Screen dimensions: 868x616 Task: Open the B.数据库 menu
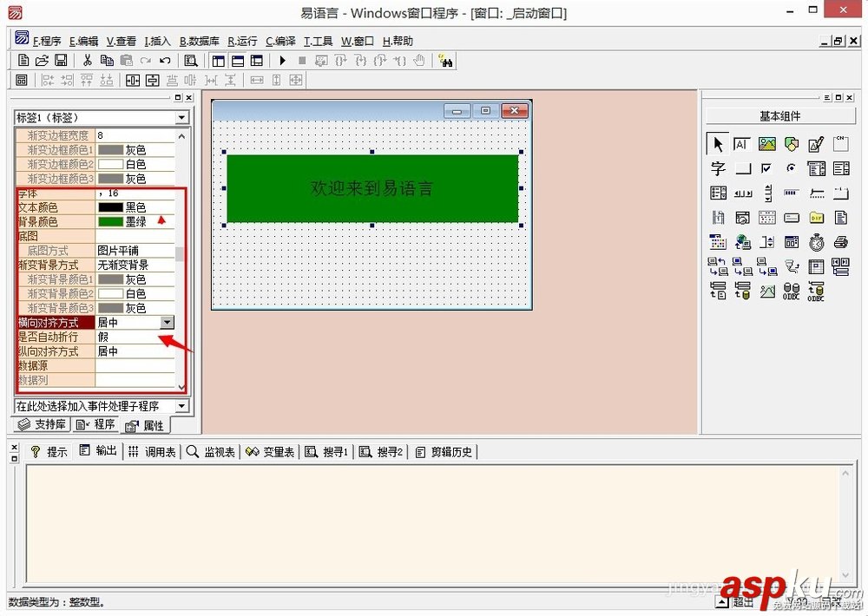(199, 41)
